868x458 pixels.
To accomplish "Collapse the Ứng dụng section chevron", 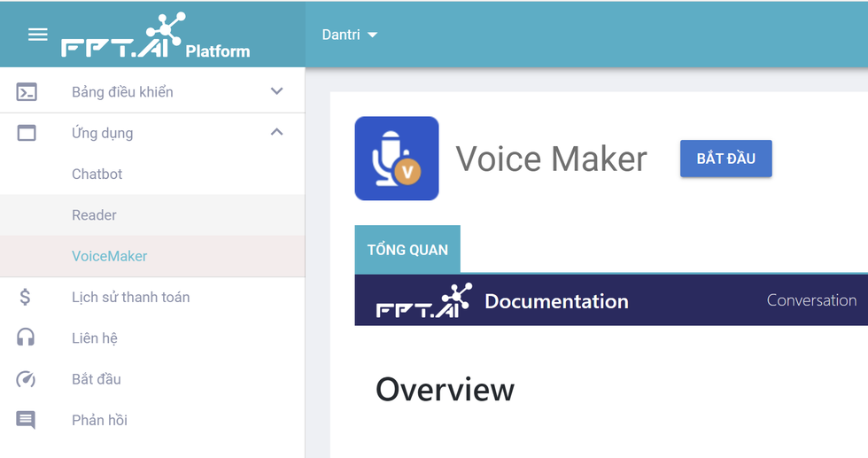I will point(276,133).
